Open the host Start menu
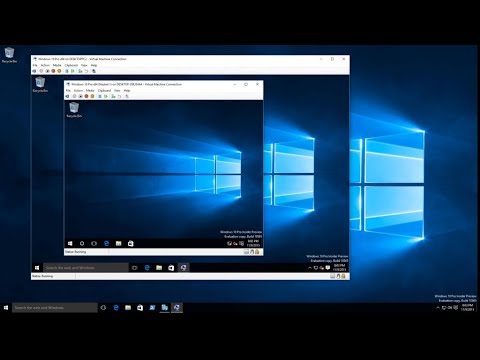This screenshot has width=480, height=360. click(6, 308)
